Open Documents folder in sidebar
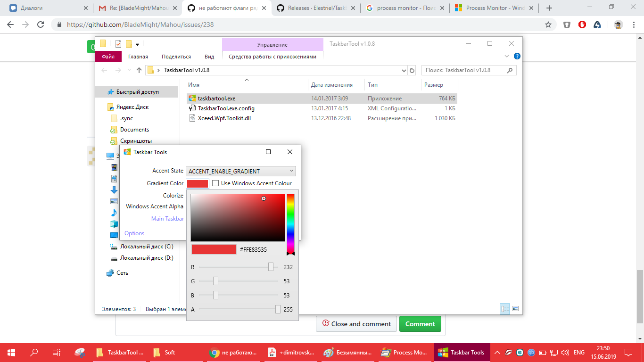Viewport: 644px width, 362px height. coord(134,130)
